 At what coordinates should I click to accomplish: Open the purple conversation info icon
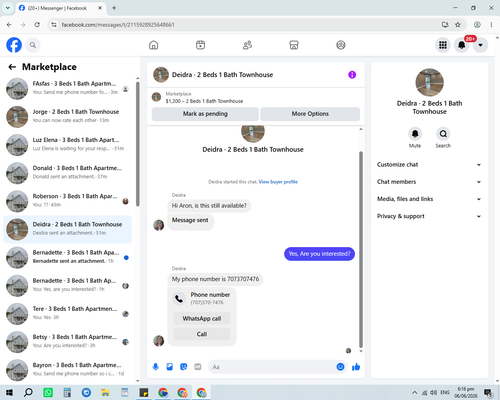click(352, 75)
